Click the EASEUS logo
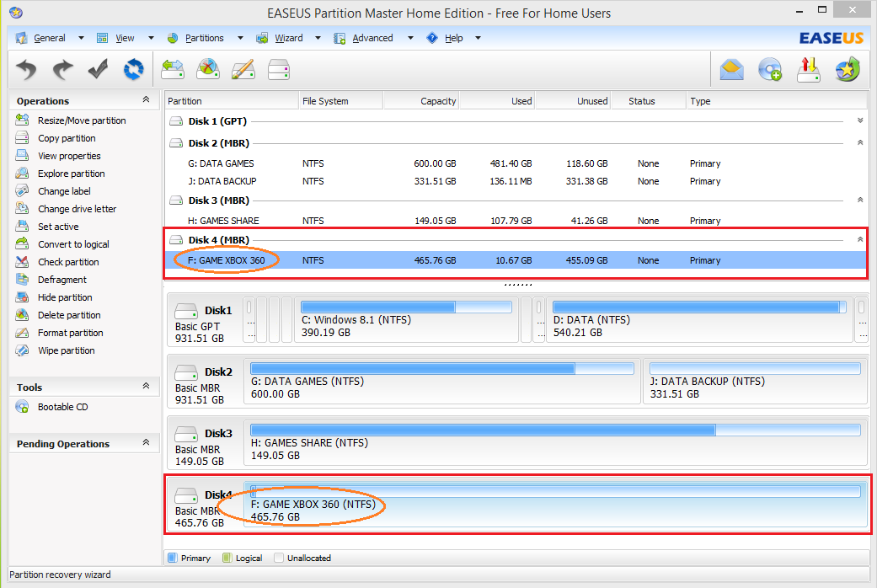877x588 pixels. click(832, 38)
